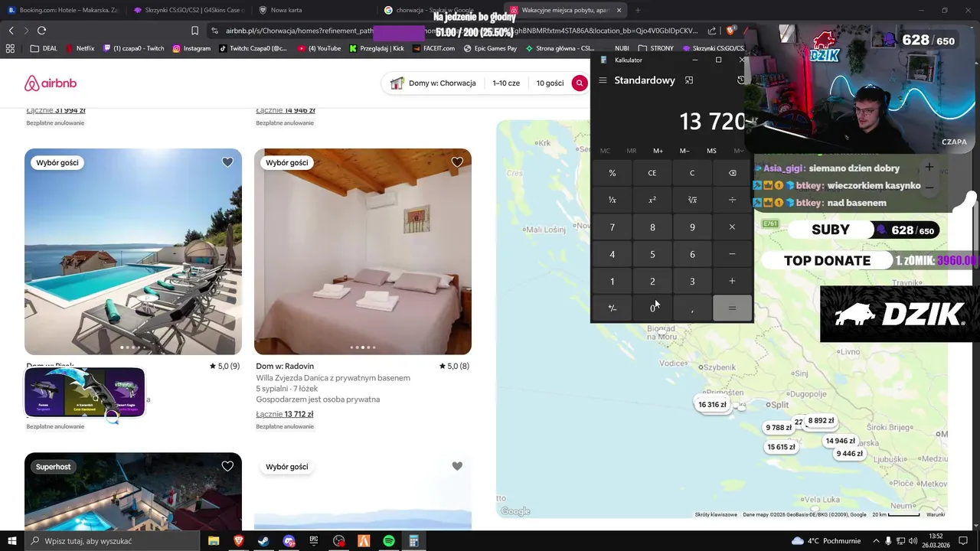Bookmark this page icon in address bar
The height and width of the screenshot is (551, 980).
point(194,31)
